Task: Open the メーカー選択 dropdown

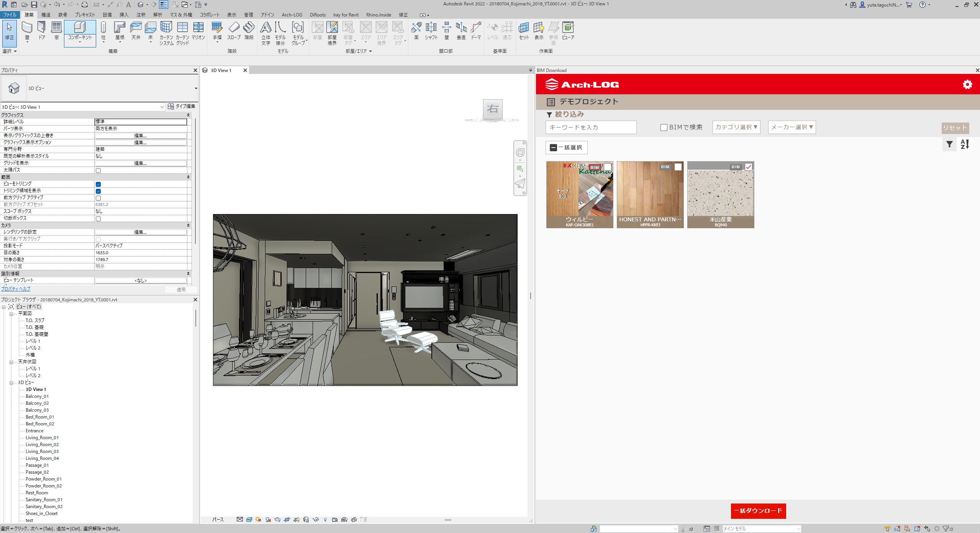Action: (x=792, y=127)
